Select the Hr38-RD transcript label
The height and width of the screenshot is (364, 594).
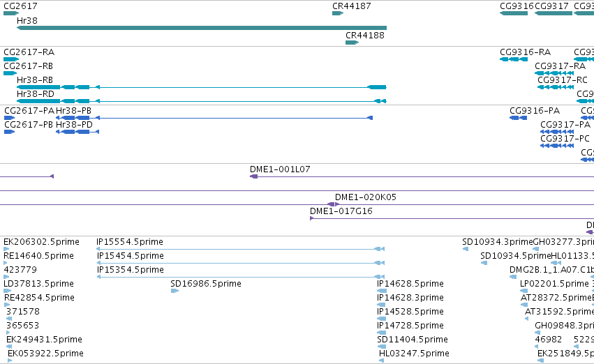36,94
